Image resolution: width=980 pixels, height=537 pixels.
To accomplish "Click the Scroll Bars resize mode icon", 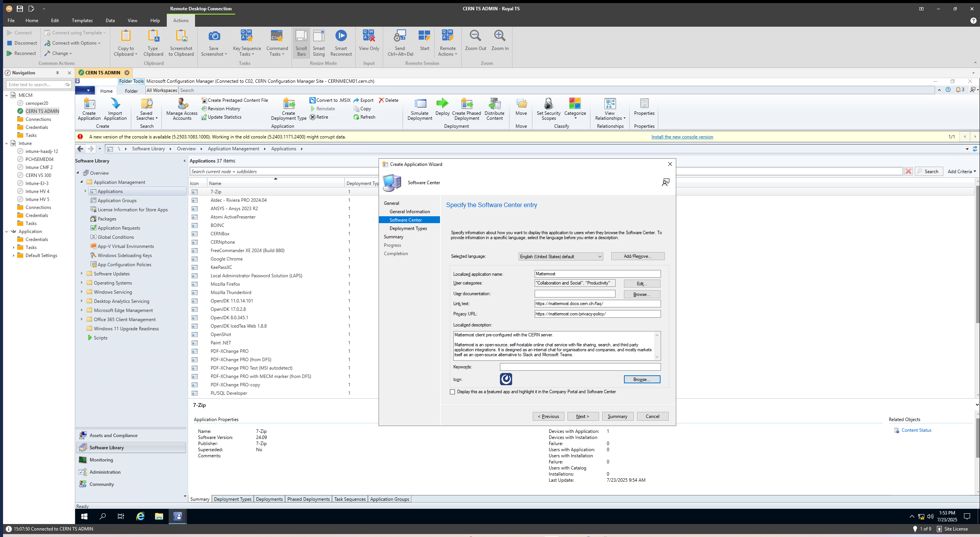I will tap(301, 43).
